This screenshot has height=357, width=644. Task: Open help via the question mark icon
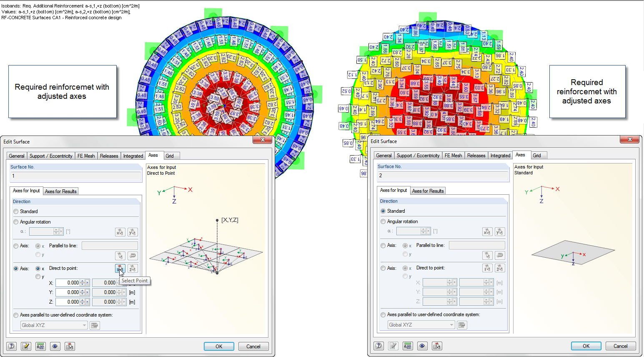coord(11,346)
